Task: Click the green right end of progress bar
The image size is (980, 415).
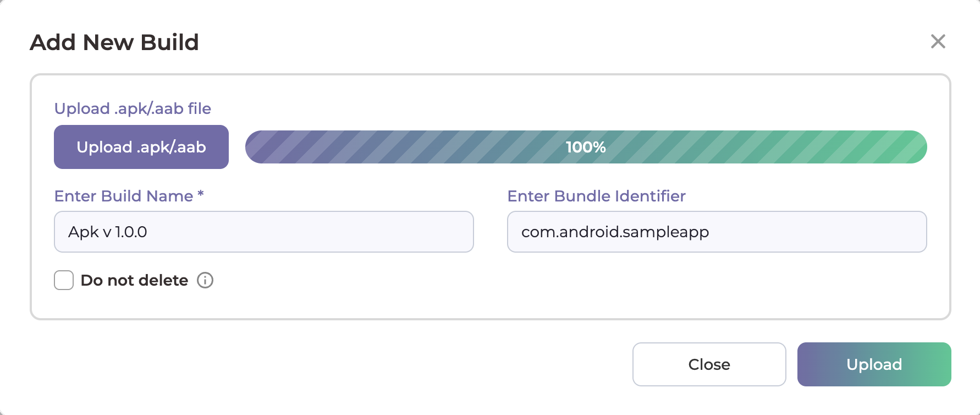Action: pyautogui.click(x=907, y=147)
